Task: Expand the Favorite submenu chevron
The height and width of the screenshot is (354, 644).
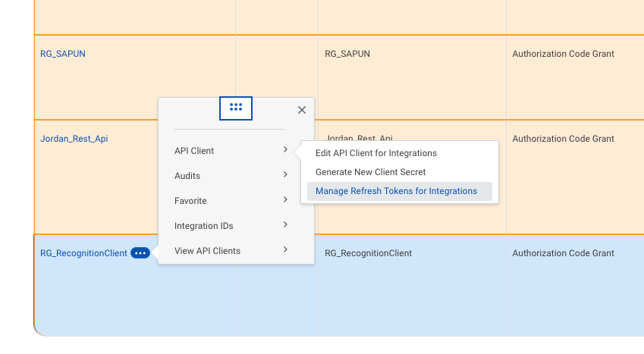Action: (x=285, y=200)
